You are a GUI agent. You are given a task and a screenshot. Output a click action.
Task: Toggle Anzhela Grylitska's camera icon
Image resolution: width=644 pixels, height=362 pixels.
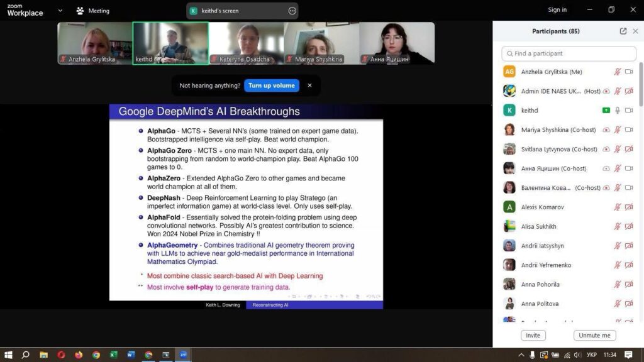pyautogui.click(x=629, y=72)
